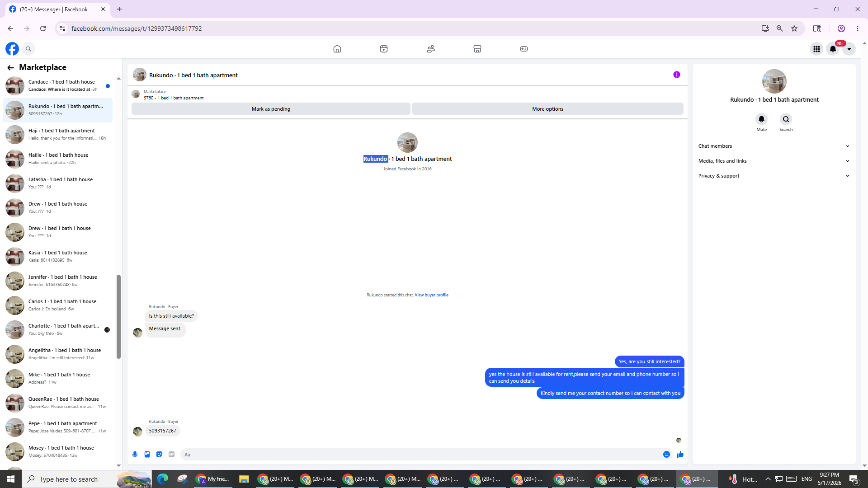Send a voice clip with microphone icon
The width and height of the screenshot is (868, 488).
(135, 455)
